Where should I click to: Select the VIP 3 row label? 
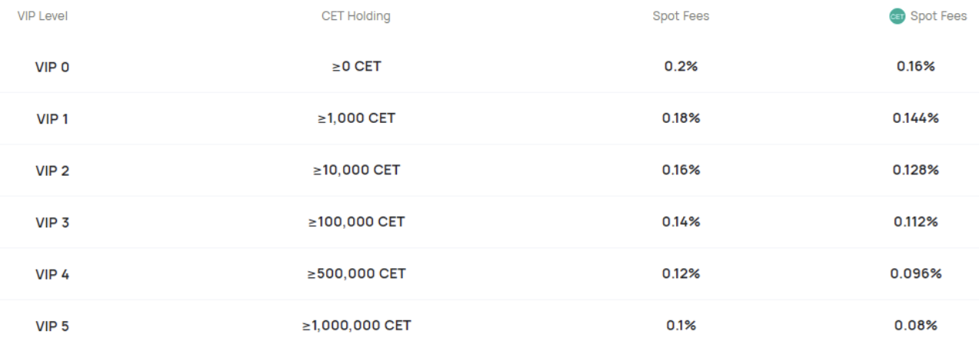[x=52, y=223]
